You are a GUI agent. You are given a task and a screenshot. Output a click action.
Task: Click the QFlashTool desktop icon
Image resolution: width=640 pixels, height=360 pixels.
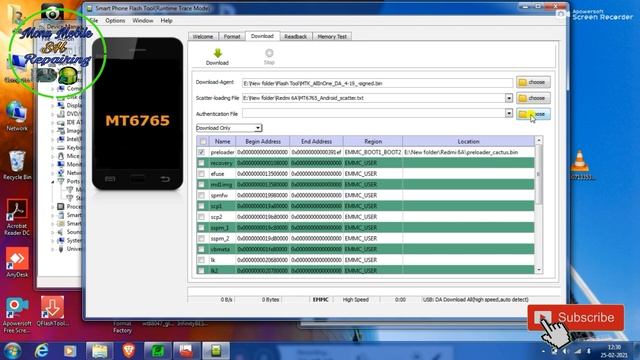point(52,311)
